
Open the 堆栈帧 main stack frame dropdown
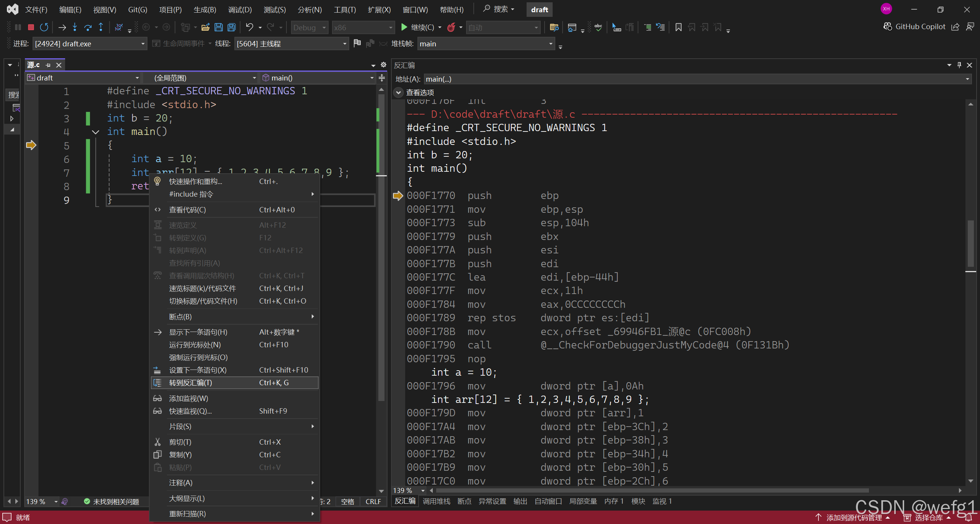tap(550, 44)
